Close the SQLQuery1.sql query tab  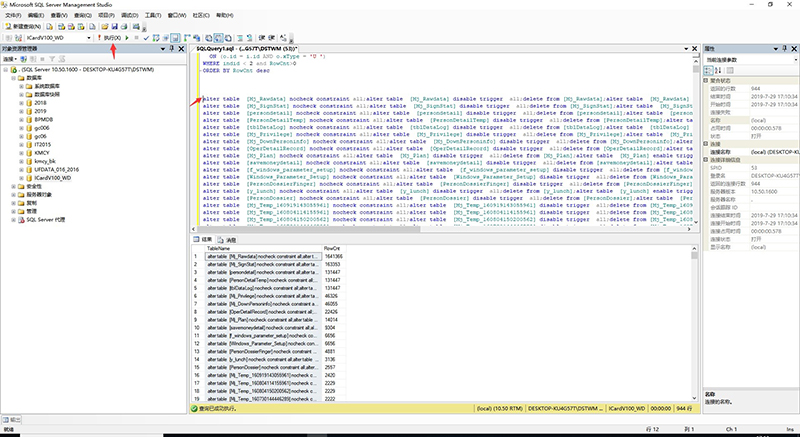coord(694,48)
